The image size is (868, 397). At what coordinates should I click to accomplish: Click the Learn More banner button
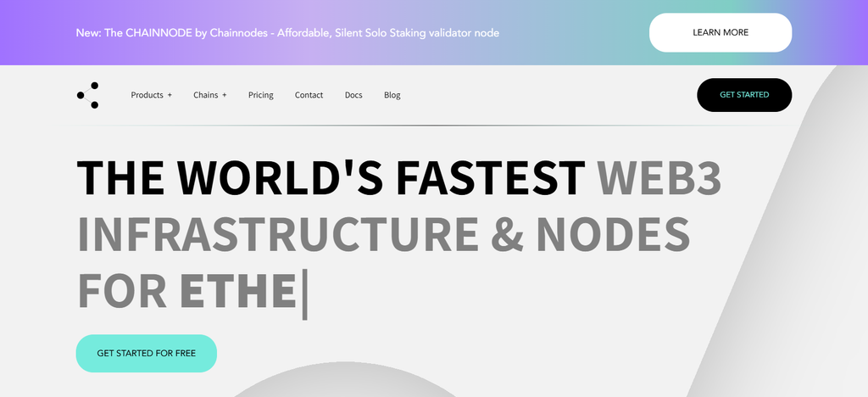(x=721, y=33)
